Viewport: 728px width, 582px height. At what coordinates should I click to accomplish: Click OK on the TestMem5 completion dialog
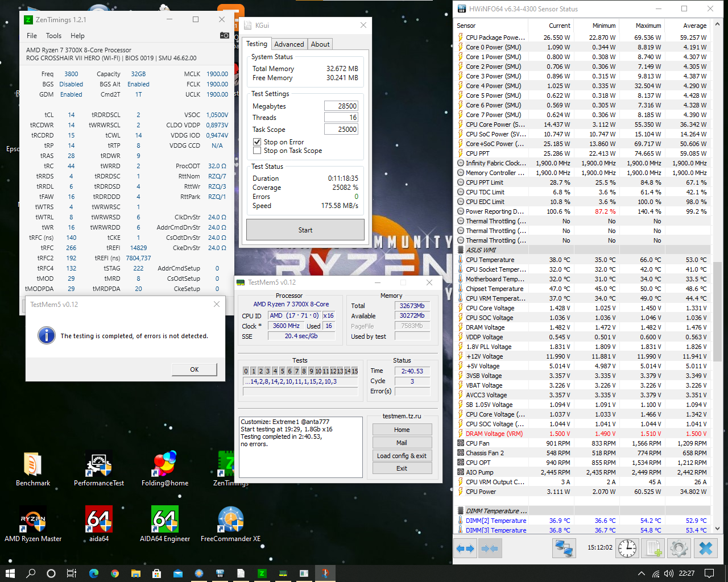194,369
